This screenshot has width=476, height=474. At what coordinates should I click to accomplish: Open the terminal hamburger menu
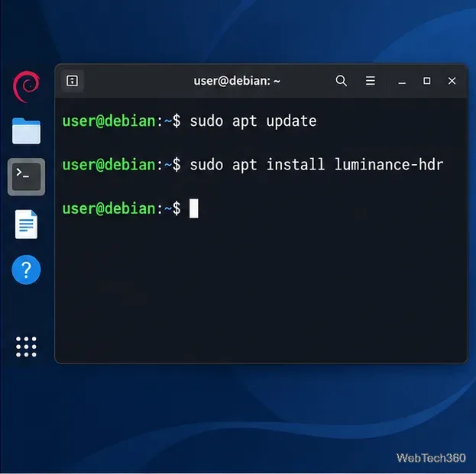(x=371, y=81)
